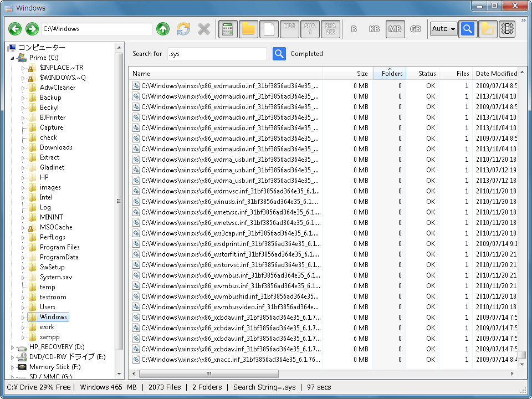
Task: Select the HP_RECOVERY (D:) drive icon
Action: click(22, 348)
